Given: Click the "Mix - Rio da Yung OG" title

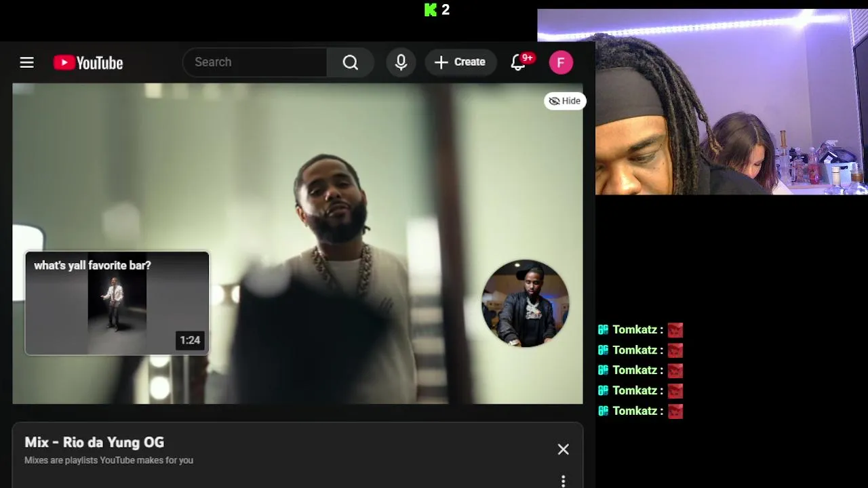Looking at the screenshot, I should coord(94,443).
